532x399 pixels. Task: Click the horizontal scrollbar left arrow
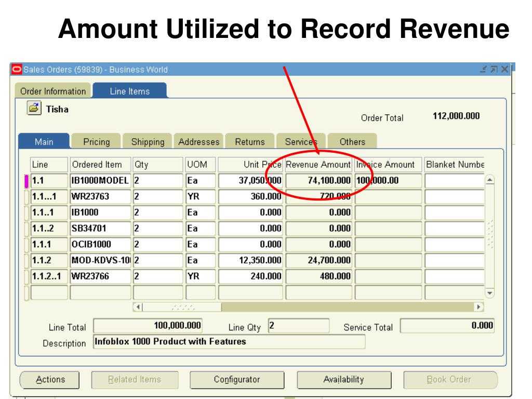click(x=138, y=307)
